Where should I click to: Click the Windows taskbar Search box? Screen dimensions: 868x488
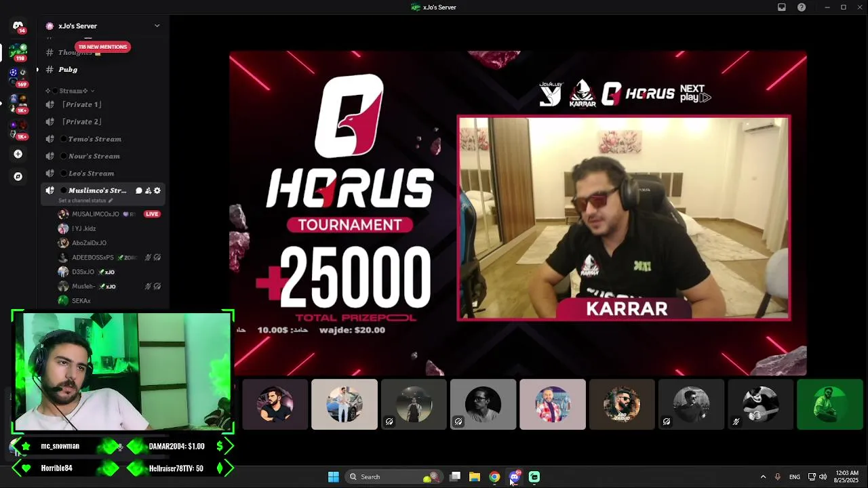[394, 477]
